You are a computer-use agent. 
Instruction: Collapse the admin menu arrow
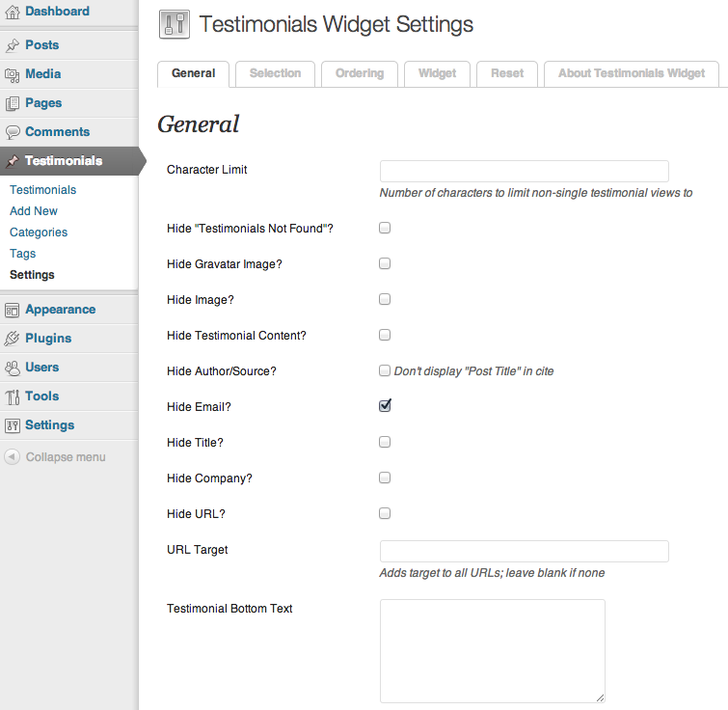point(13,457)
